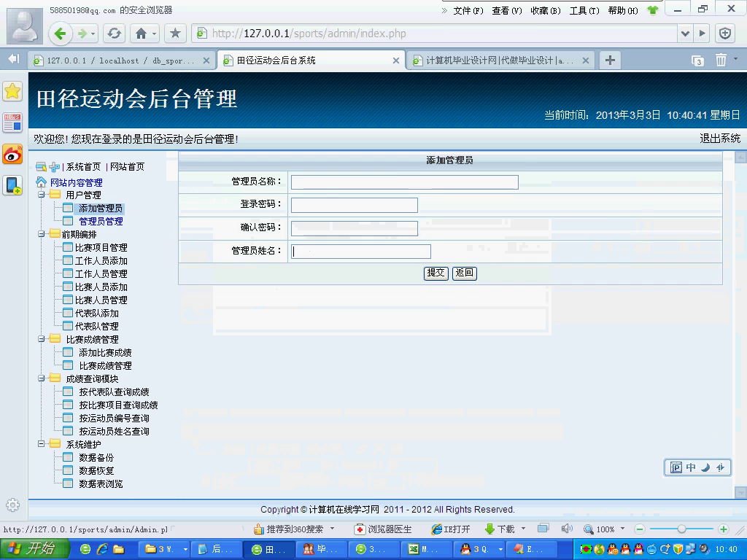Go back using the green back arrow
Screen dimensions: 747x560
point(60,34)
